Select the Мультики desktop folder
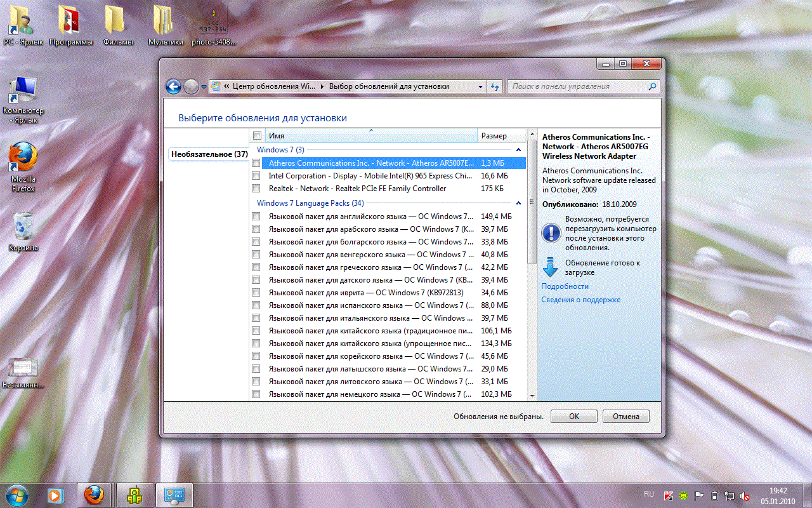 (x=166, y=25)
